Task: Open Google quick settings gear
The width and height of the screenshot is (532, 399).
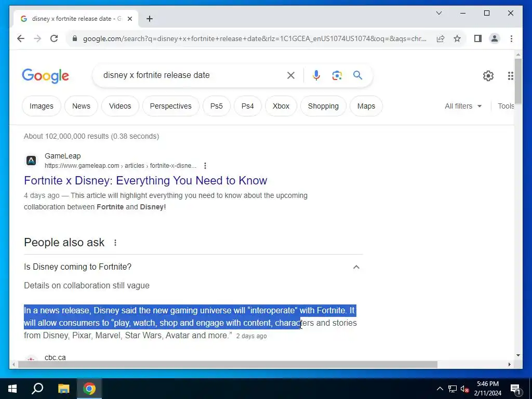Action: click(x=488, y=75)
